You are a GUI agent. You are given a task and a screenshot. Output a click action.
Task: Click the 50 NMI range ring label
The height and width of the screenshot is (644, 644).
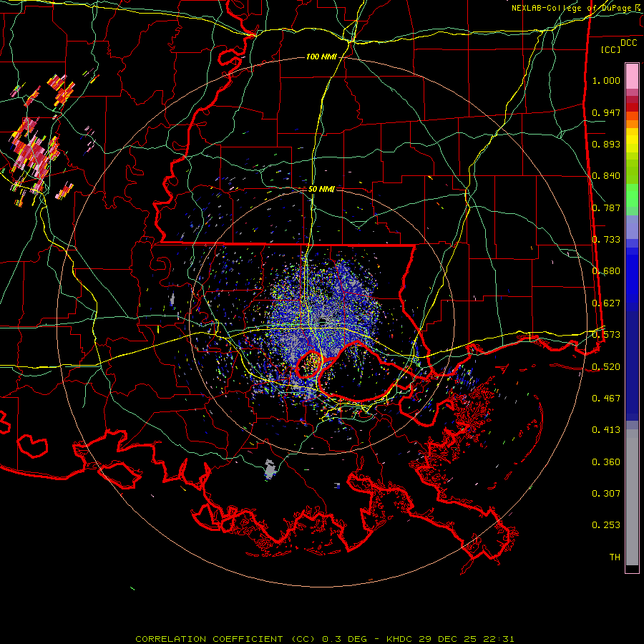[321, 189]
